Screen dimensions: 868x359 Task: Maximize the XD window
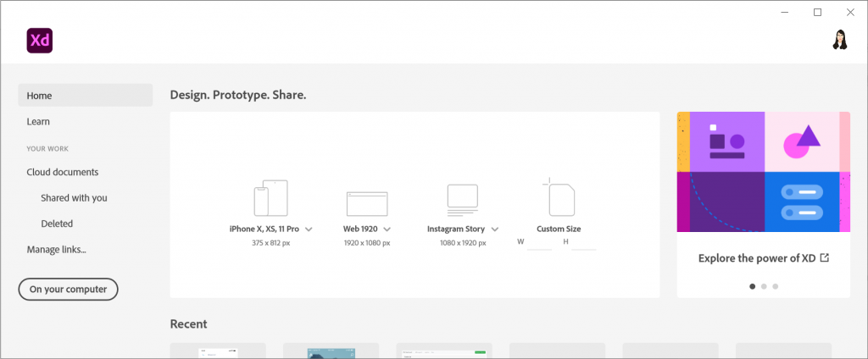point(817,12)
